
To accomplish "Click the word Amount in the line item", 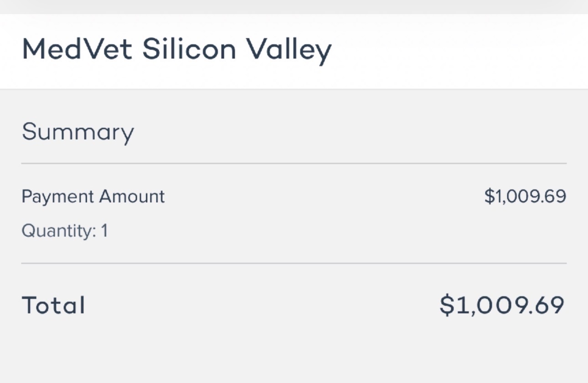I will pyautogui.click(x=132, y=197).
